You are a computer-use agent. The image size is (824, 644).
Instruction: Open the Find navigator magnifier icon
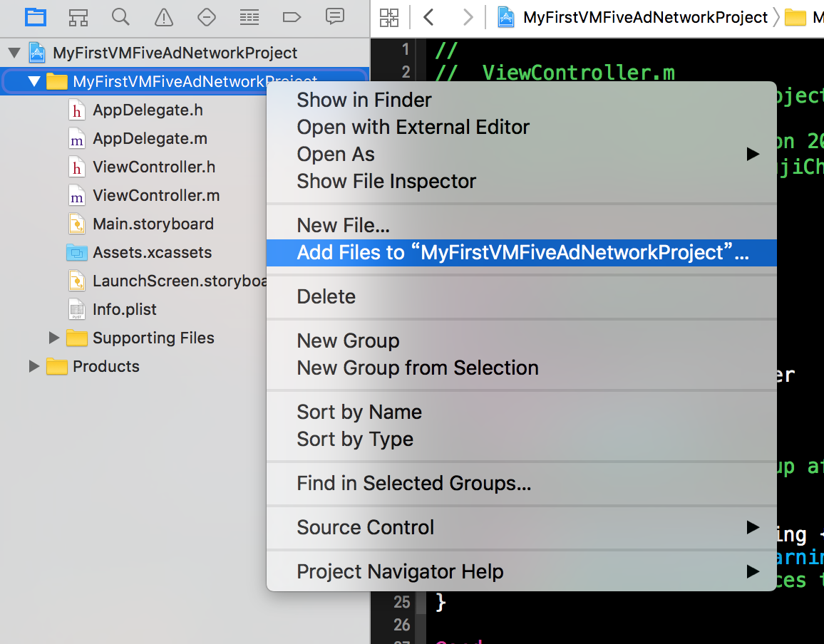click(x=121, y=17)
